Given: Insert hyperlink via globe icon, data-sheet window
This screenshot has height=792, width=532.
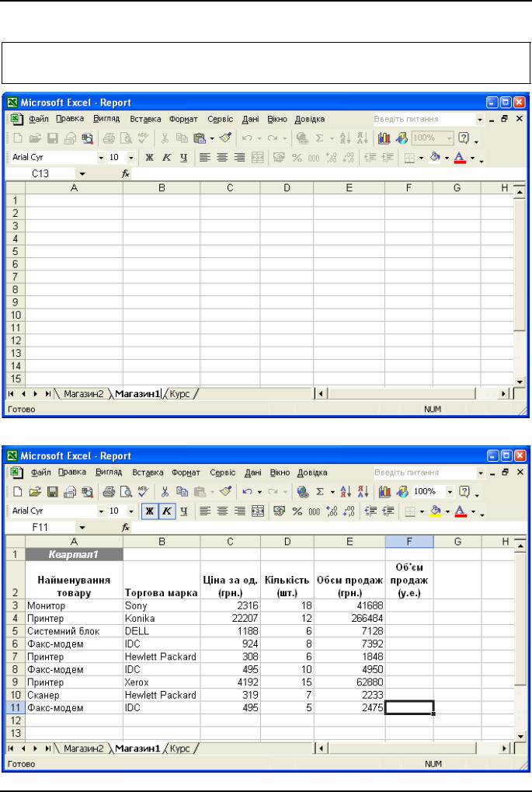Looking at the screenshot, I should pyautogui.click(x=303, y=491).
